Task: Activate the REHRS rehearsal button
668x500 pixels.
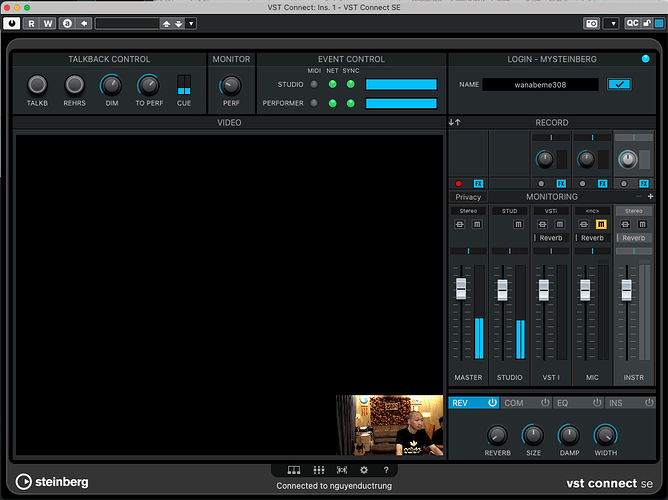Action: point(75,84)
